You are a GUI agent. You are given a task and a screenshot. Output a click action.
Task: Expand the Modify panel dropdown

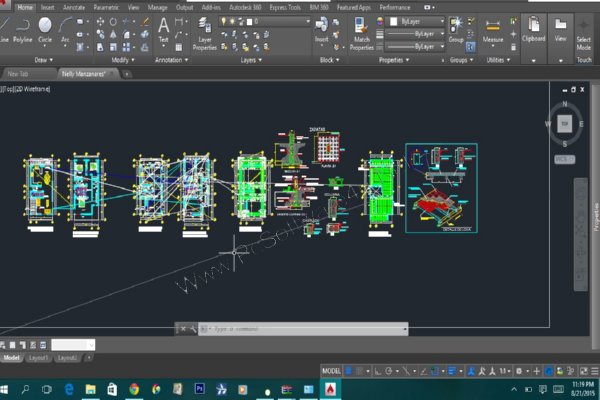point(123,60)
